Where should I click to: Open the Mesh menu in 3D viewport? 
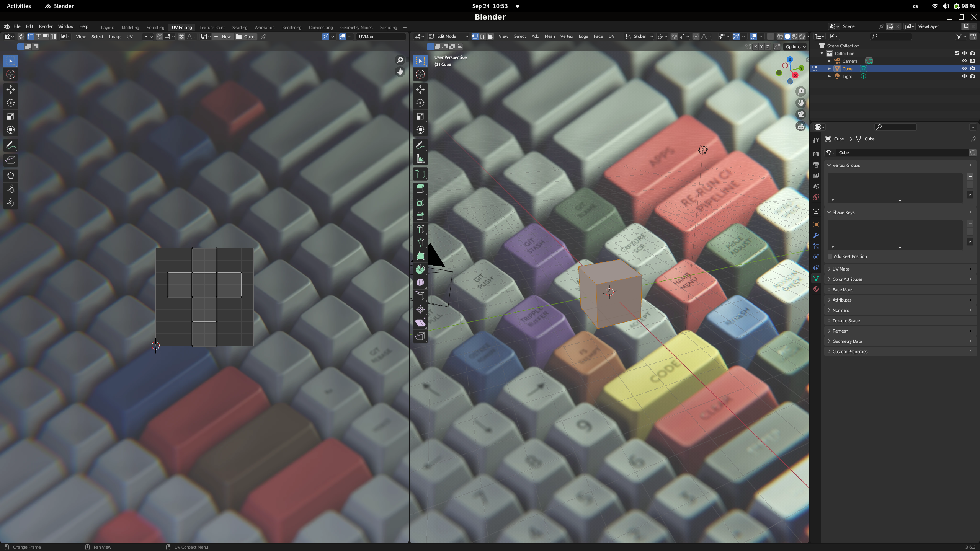point(550,36)
